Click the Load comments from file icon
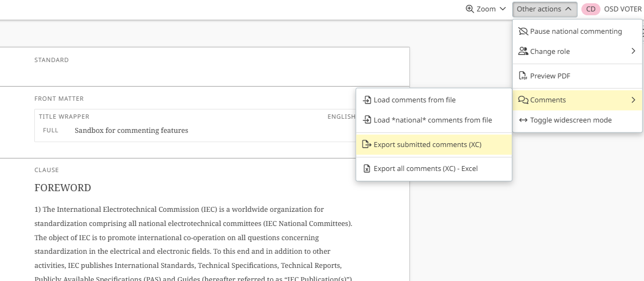The image size is (644, 281). pyautogui.click(x=367, y=100)
